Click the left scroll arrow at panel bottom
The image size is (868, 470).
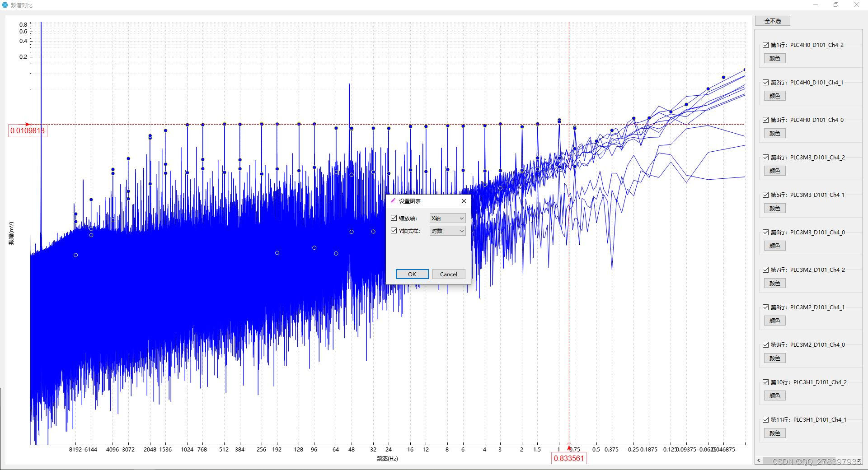(759, 460)
